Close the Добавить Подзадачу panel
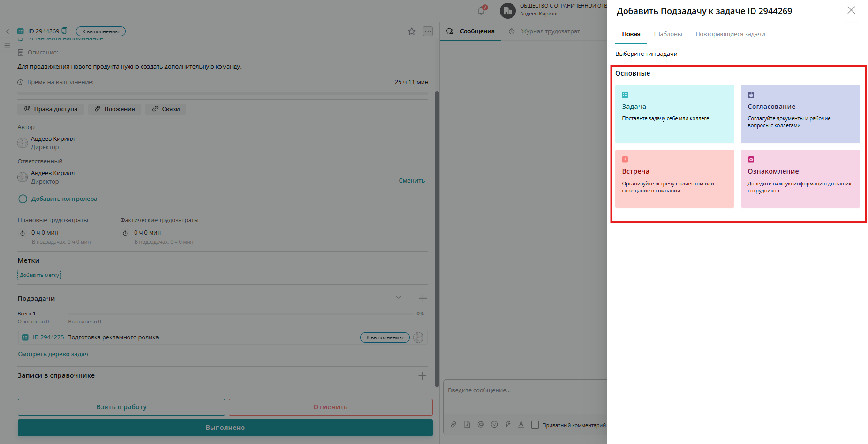This screenshot has height=444, width=868. (x=851, y=10)
